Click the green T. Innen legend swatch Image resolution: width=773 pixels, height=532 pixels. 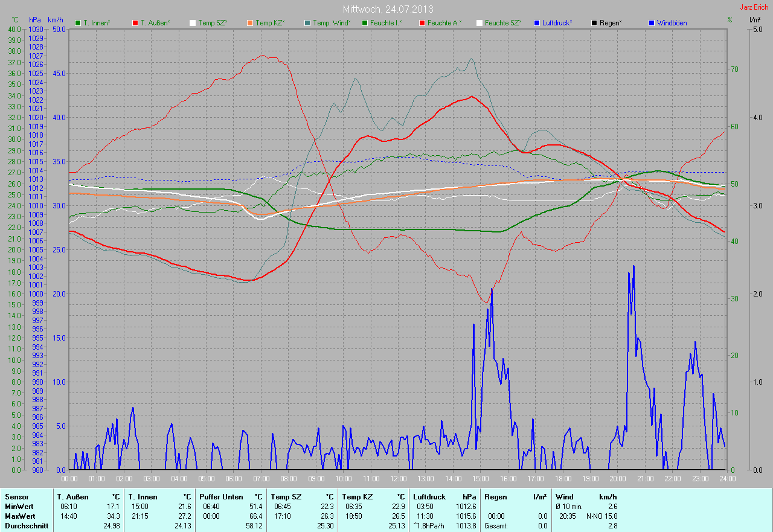78,23
